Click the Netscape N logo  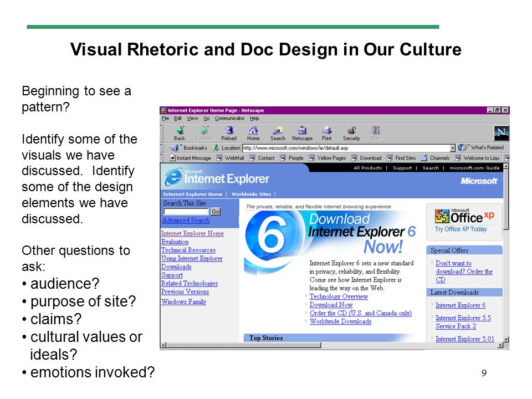501,132
